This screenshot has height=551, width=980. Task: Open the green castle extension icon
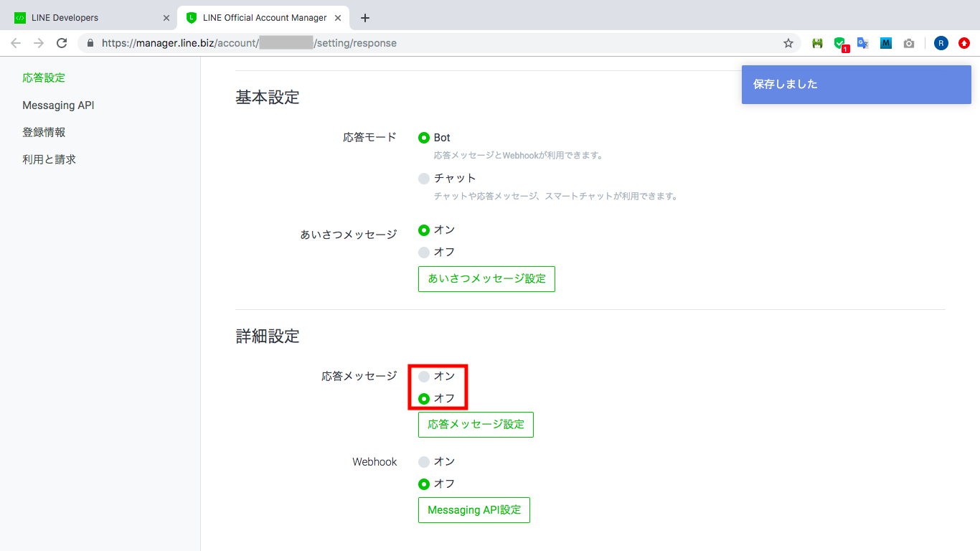817,43
